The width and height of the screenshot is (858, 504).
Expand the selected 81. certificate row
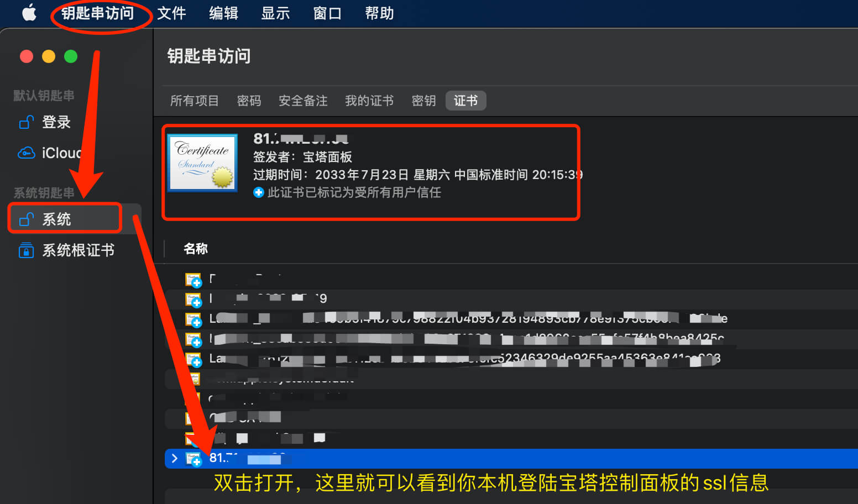175,458
